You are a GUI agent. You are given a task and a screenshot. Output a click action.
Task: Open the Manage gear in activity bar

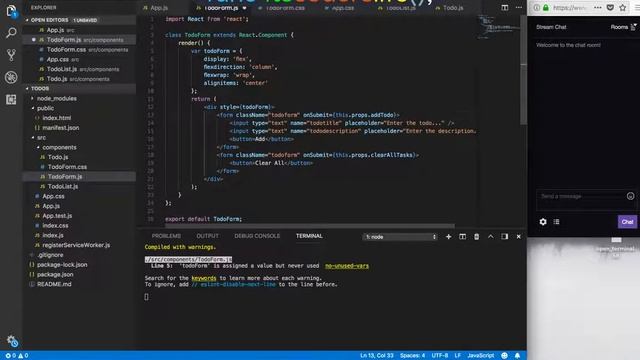tap(11, 340)
